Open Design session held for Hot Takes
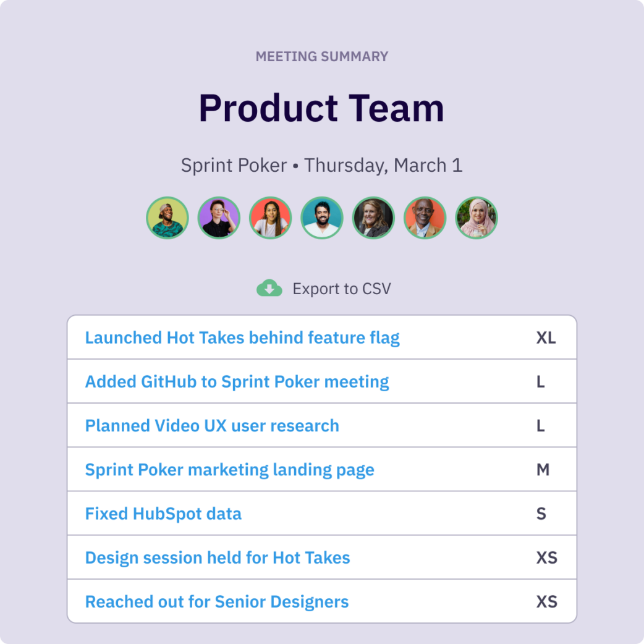Screen dimensions: 644x644 click(x=218, y=557)
